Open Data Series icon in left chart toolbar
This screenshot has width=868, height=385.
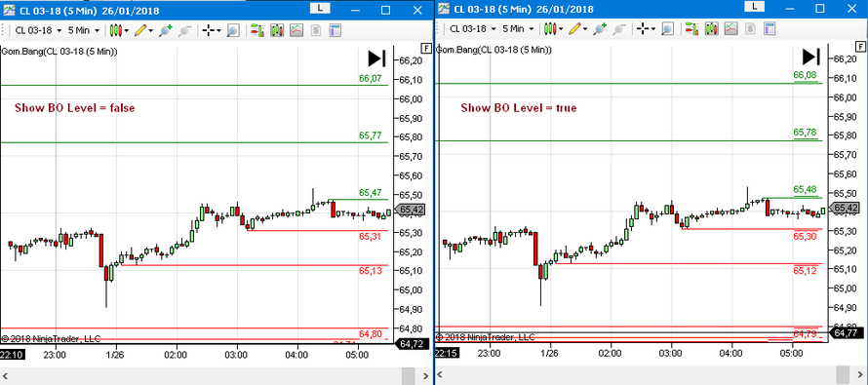277,30
